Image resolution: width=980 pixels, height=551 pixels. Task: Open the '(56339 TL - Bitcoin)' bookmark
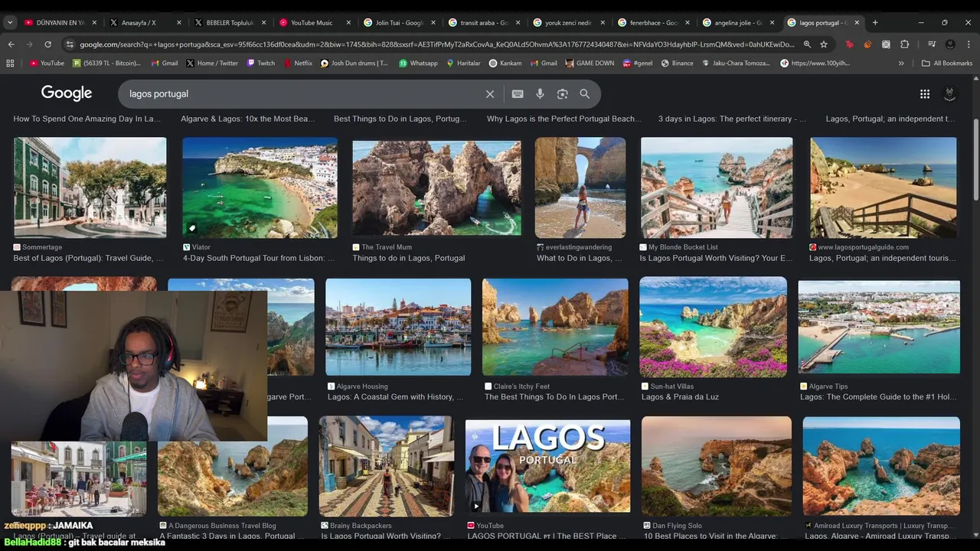[106, 64]
